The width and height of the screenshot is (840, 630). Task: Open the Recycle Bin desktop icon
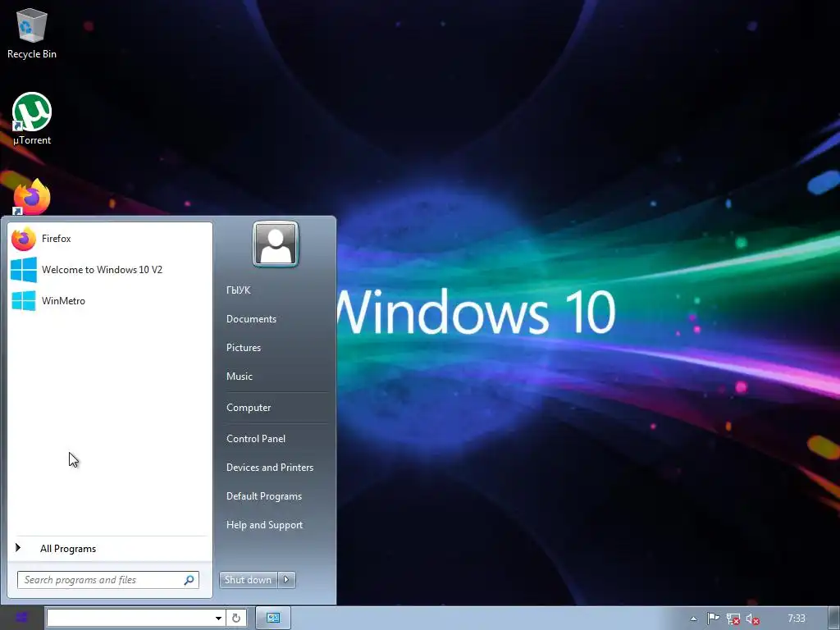32,33
